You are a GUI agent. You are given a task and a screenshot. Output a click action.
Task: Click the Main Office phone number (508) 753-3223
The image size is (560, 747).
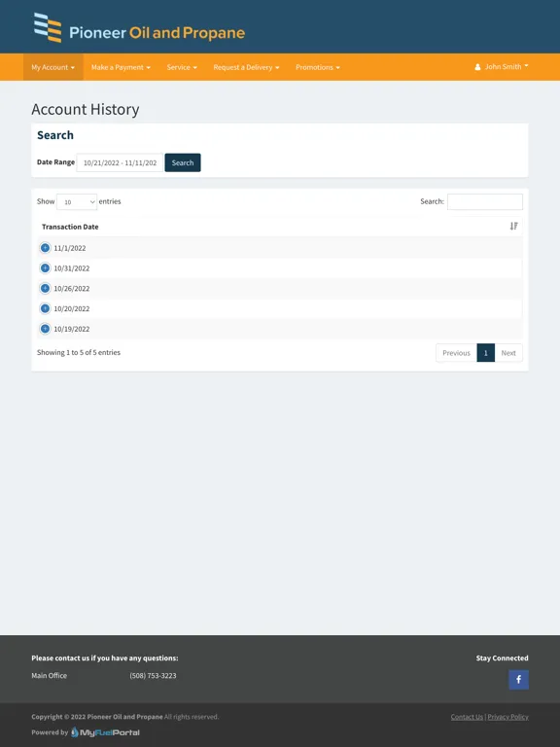[153, 676]
